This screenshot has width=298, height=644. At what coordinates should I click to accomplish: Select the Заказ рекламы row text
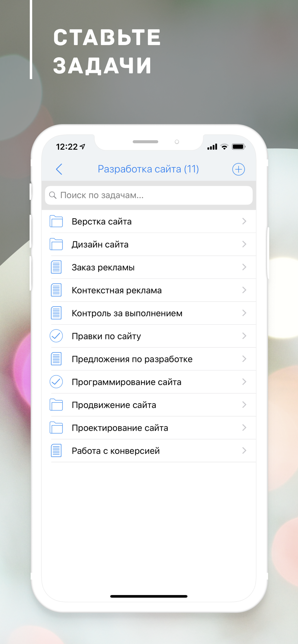(103, 268)
